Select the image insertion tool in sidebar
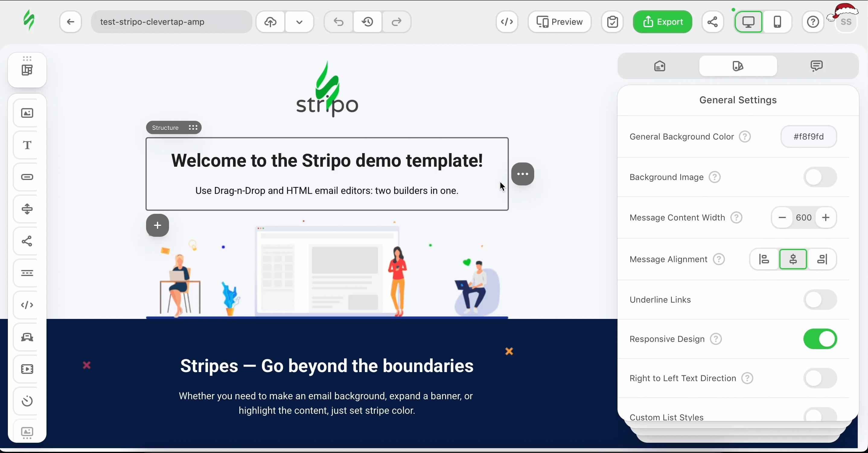The width and height of the screenshot is (868, 453). (x=27, y=113)
